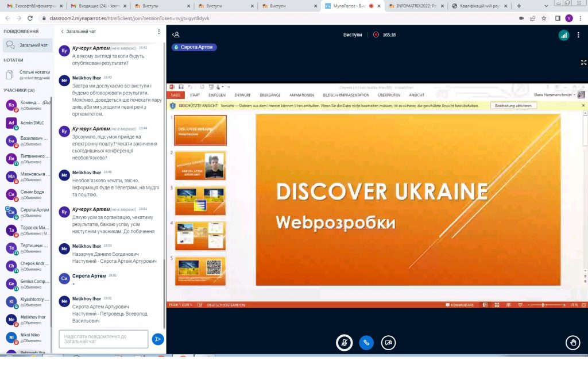588x368 pixels.
Task: Open connection status signal bars icon
Action: tap(563, 35)
